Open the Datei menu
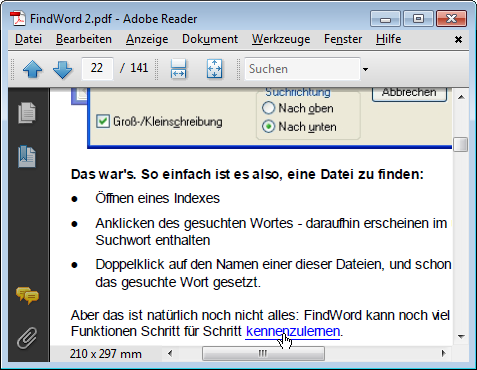 (x=28, y=39)
